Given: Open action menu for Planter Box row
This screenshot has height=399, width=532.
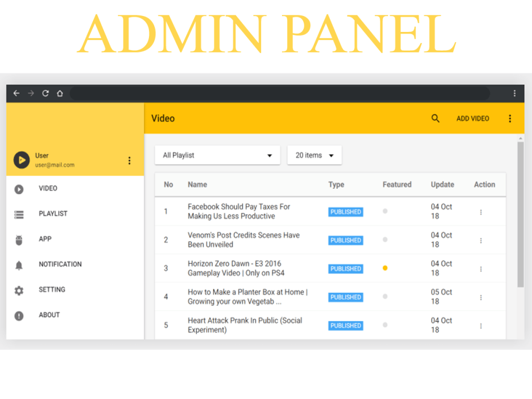Looking at the screenshot, I should pyautogui.click(x=481, y=297).
